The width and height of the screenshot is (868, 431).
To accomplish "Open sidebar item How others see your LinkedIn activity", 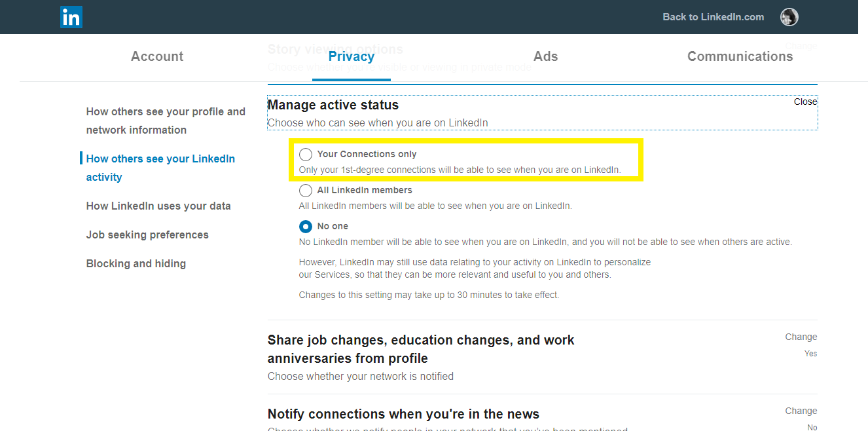I will pos(160,167).
